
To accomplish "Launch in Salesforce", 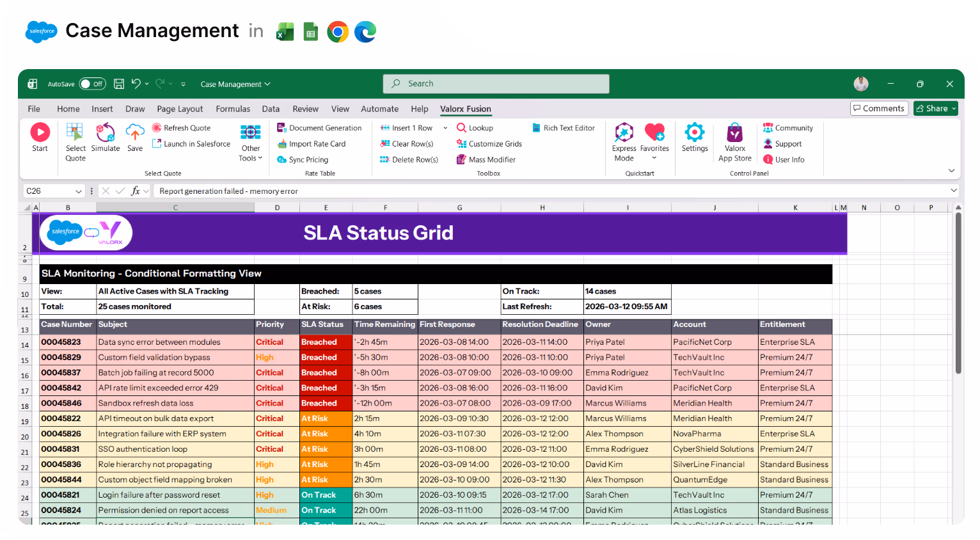I will point(191,143).
